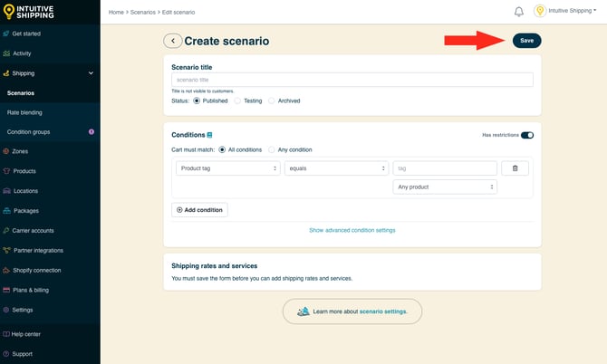Delete the condition using the trash icon
Screen dimensions: 607x364
point(515,168)
